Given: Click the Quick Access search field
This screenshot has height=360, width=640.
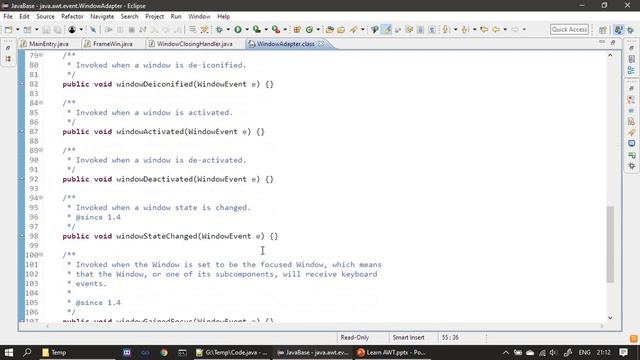Looking at the screenshot, I should tap(569, 29).
